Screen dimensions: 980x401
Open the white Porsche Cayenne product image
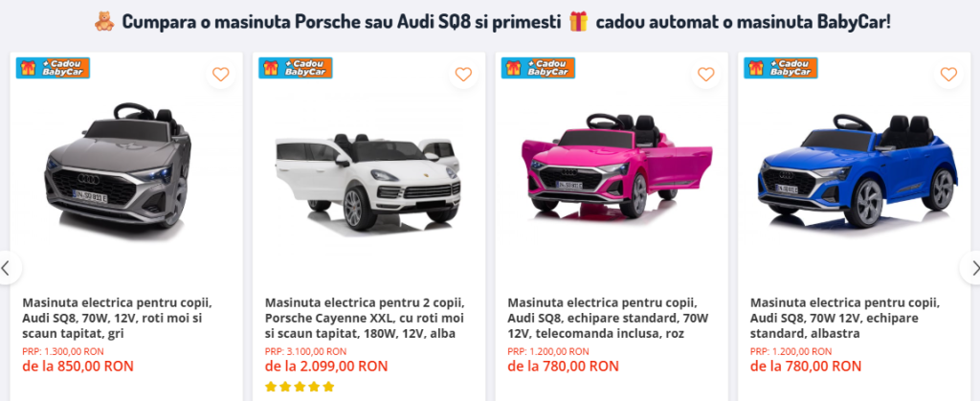(368, 181)
